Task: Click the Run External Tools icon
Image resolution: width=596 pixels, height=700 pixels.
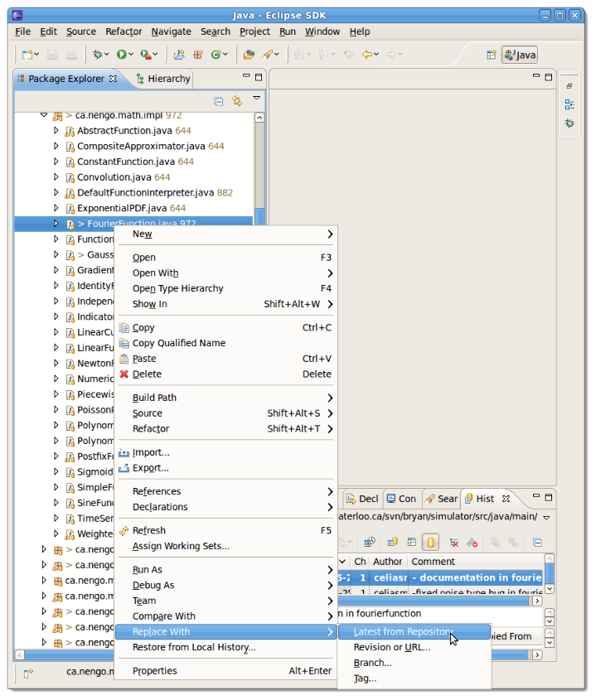Action: [x=145, y=55]
